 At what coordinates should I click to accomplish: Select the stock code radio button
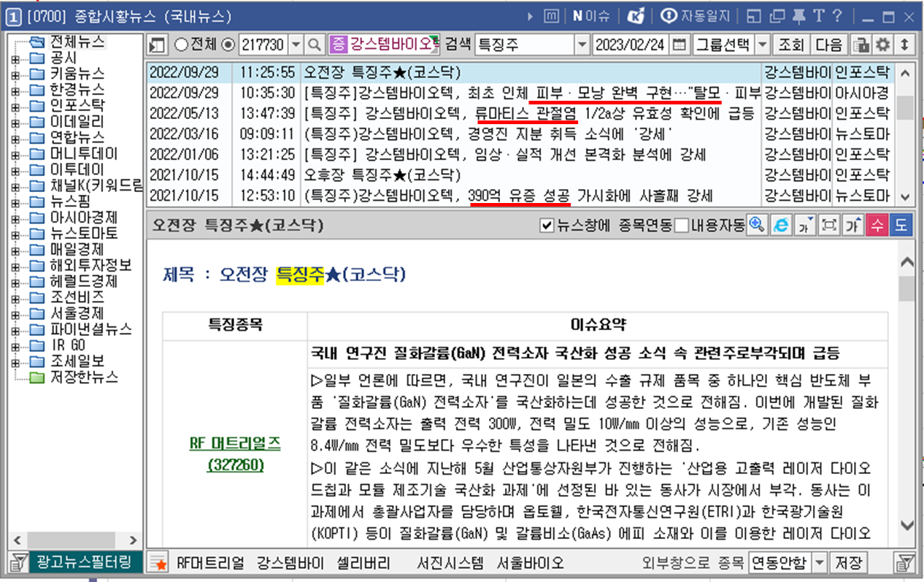coord(228,45)
